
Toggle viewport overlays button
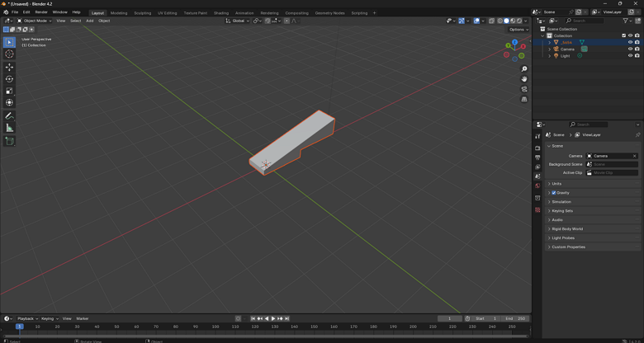476,21
